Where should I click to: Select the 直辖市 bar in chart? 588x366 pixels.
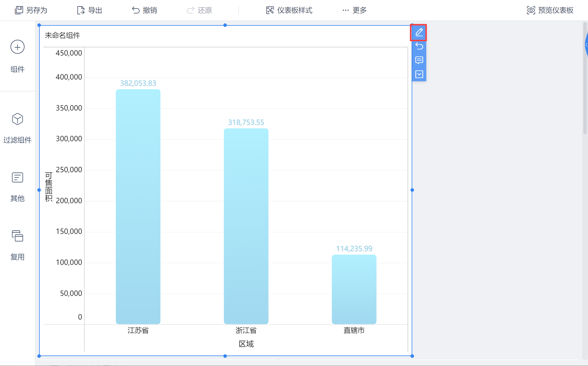[354, 289]
